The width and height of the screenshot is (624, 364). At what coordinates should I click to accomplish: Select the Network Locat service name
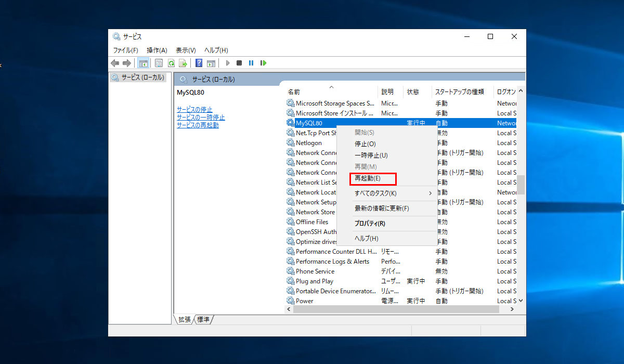(316, 192)
